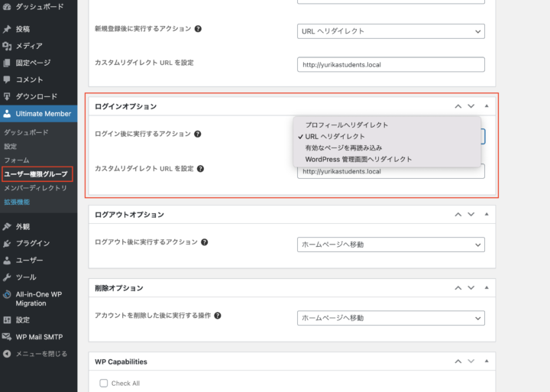This screenshot has width=550, height=392.
Task: Click the コメント speech bubble icon
Action: tap(7, 79)
